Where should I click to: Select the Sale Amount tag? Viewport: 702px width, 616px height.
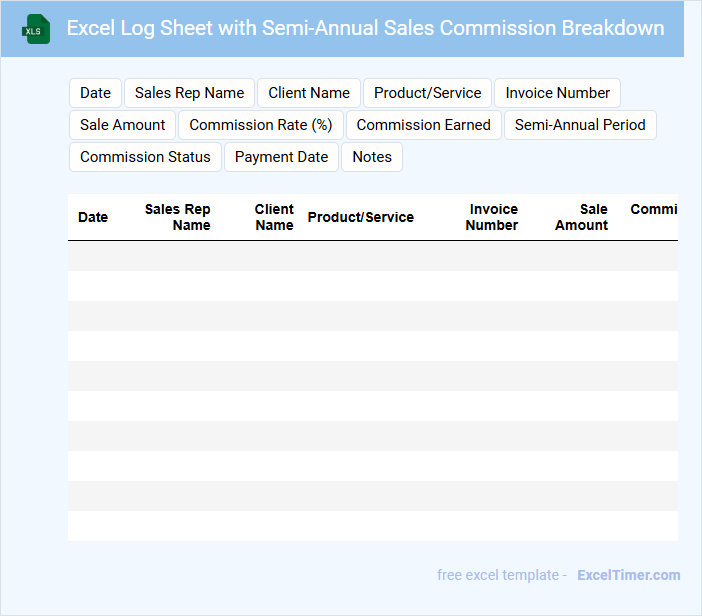click(123, 125)
